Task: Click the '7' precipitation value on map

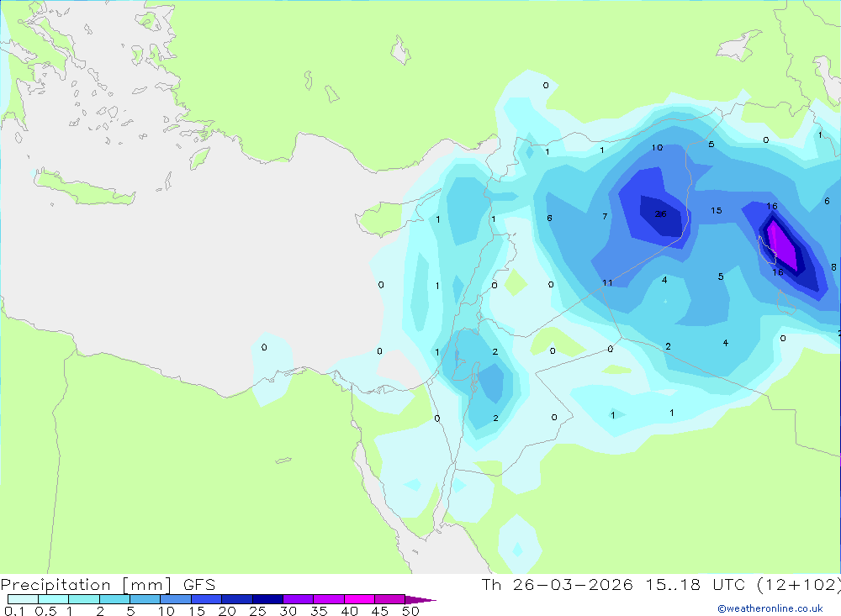Action: [605, 217]
